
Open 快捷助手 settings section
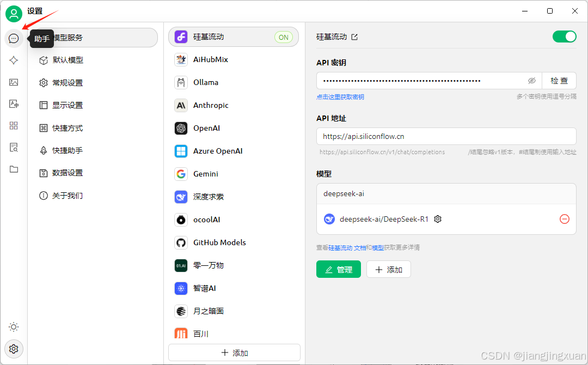coord(96,150)
